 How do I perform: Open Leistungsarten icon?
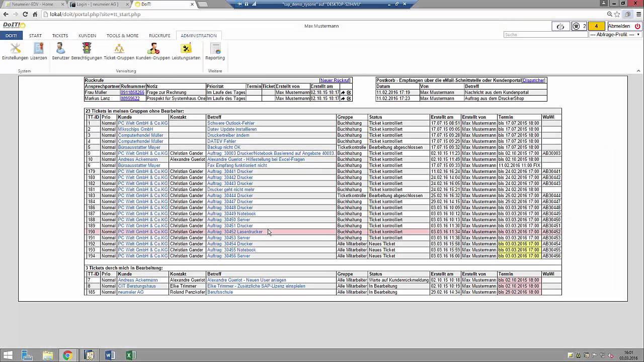[x=186, y=49]
